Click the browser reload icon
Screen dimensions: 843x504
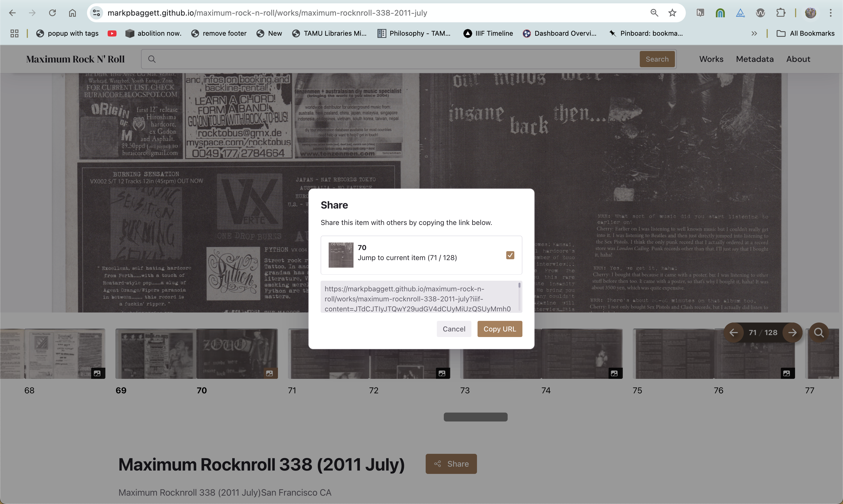pyautogui.click(x=52, y=13)
